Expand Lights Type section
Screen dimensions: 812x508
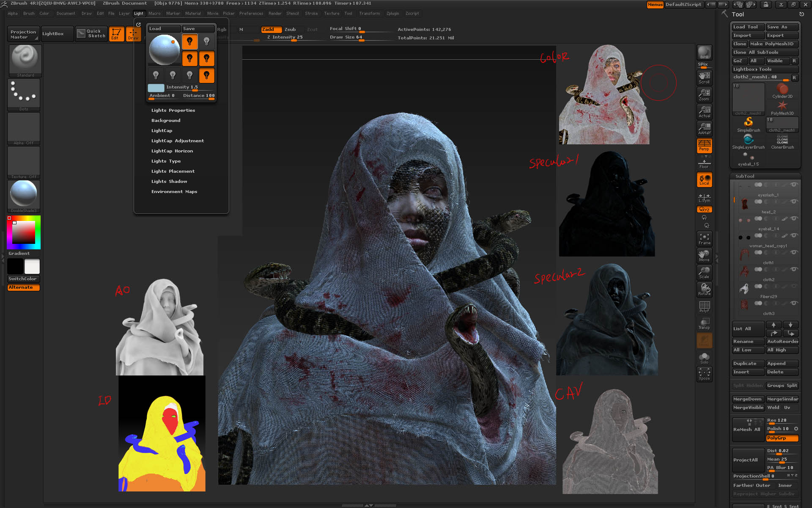pyautogui.click(x=166, y=161)
